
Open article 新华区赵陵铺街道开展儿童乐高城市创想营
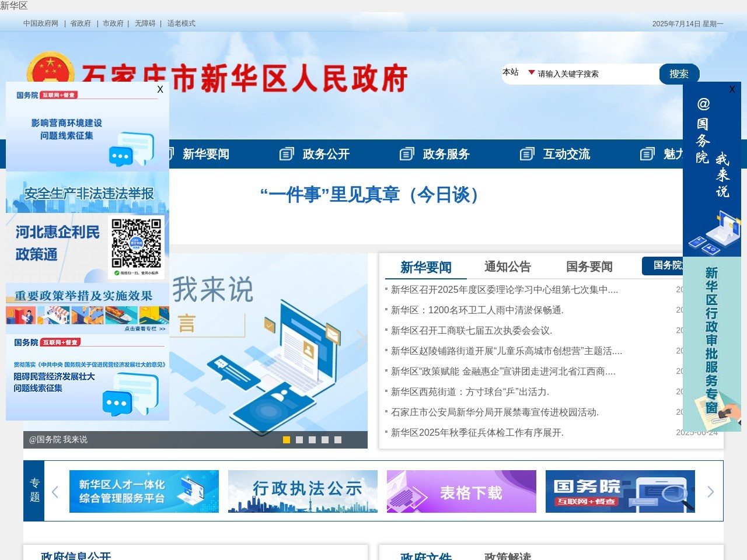click(x=507, y=351)
